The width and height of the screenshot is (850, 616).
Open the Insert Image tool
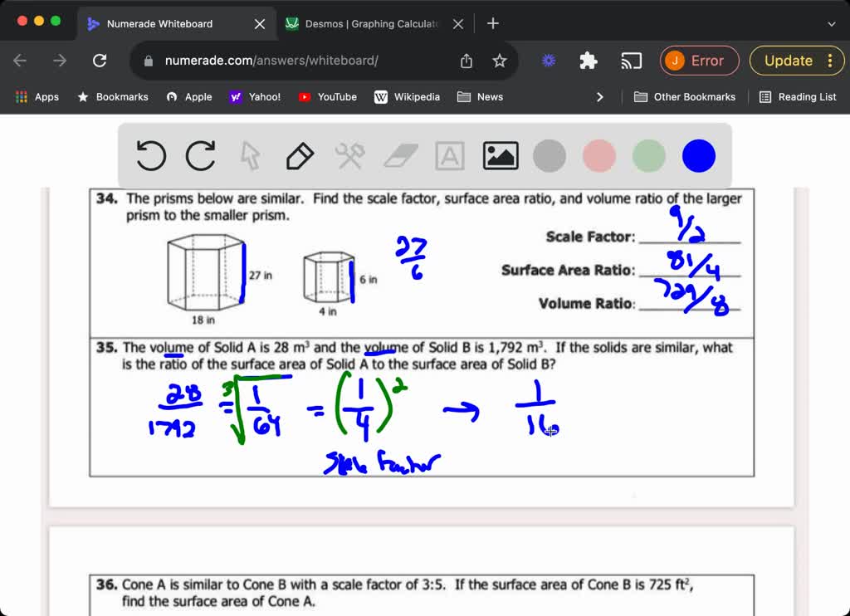[501, 154]
